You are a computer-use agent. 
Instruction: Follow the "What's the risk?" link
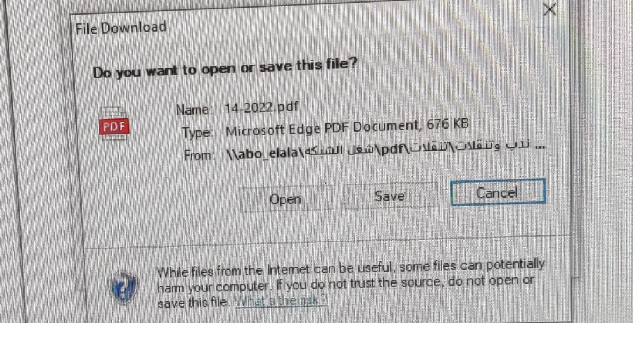coord(280,301)
